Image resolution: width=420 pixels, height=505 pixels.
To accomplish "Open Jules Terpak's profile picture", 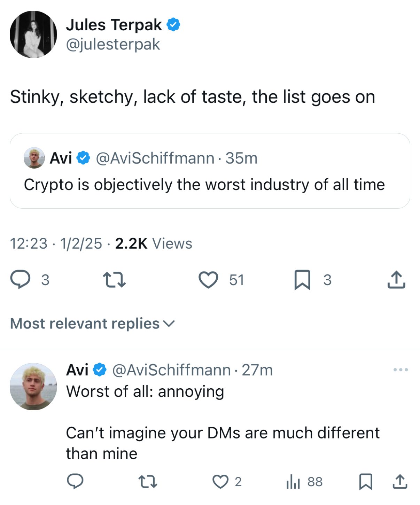I will [33, 34].
